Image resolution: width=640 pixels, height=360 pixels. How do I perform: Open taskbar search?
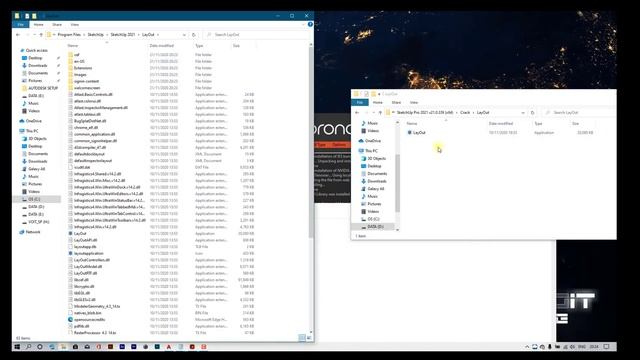click(x=29, y=347)
